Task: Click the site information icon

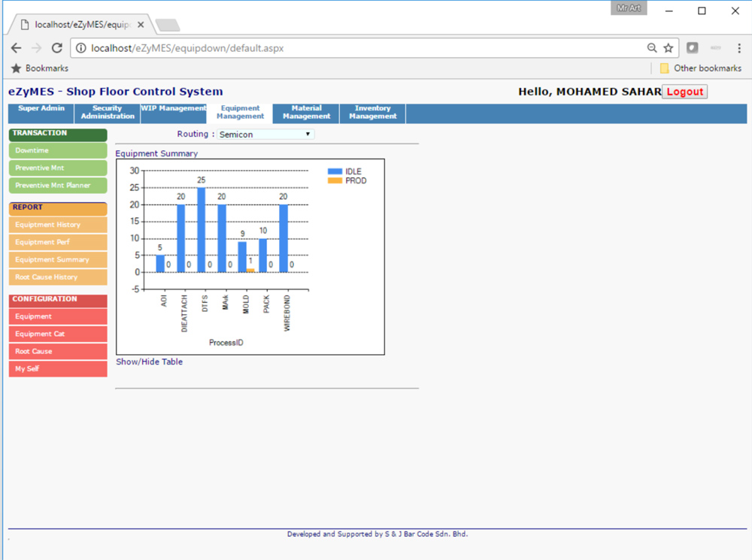Action: 80,48
